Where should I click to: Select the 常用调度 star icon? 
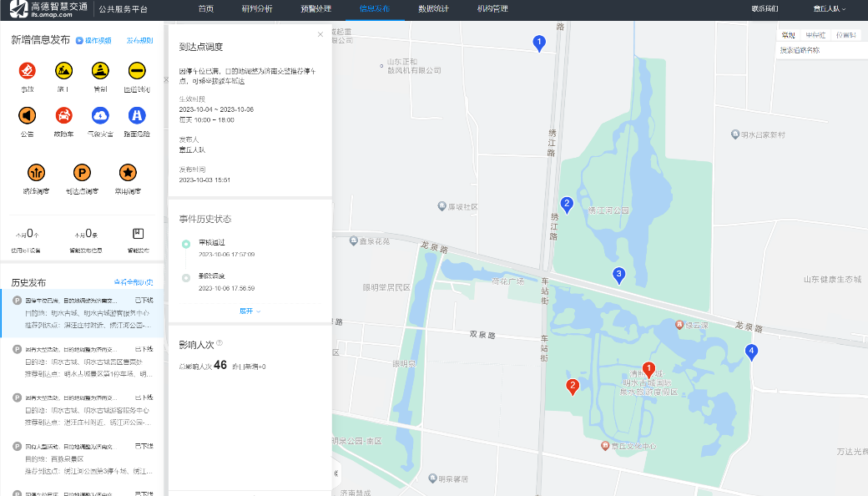tap(128, 173)
